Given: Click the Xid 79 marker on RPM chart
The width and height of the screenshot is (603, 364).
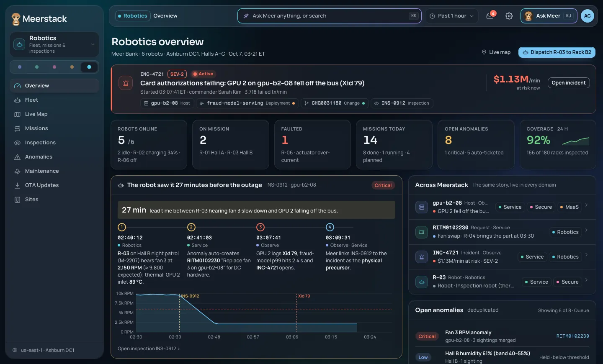Looking at the screenshot, I should point(304,296).
